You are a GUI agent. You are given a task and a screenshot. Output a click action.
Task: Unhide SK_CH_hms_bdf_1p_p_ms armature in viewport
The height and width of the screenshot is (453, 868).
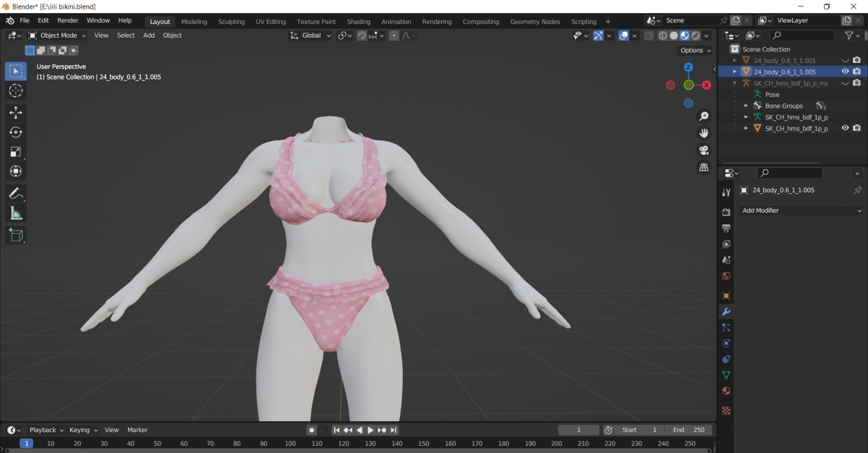tap(845, 83)
